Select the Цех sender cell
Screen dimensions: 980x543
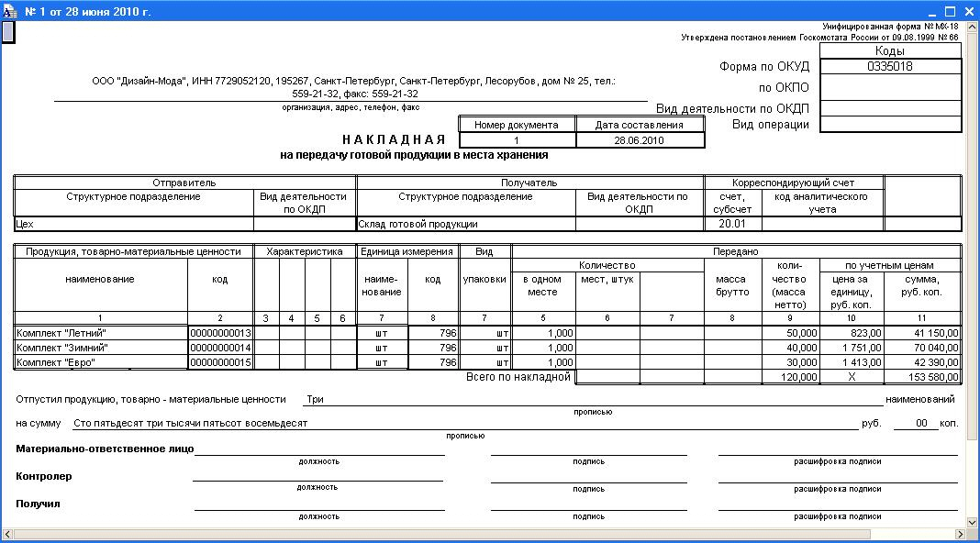tap(133, 224)
